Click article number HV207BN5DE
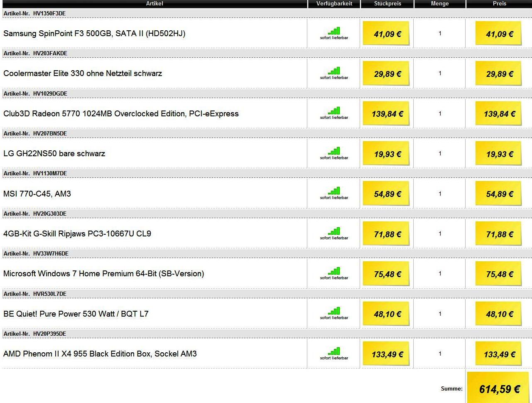Image resolution: width=532 pixels, height=403 pixels. (50, 133)
